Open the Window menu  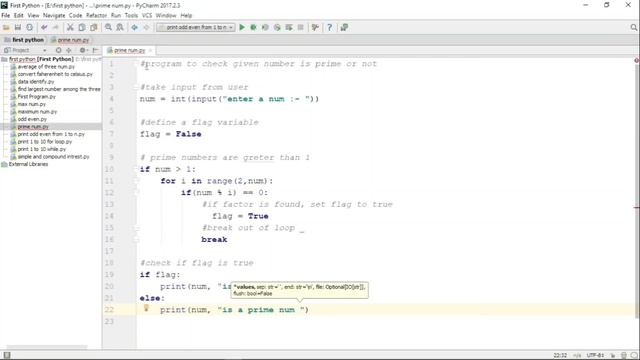pyautogui.click(x=166, y=16)
